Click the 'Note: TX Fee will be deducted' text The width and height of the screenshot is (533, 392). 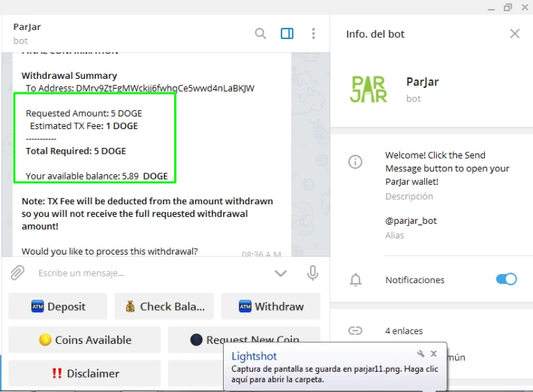147,214
